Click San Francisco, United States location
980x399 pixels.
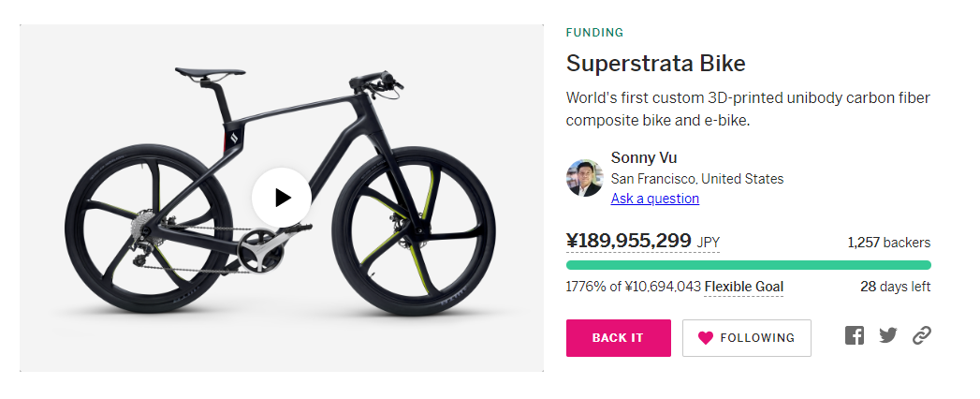coord(696,179)
